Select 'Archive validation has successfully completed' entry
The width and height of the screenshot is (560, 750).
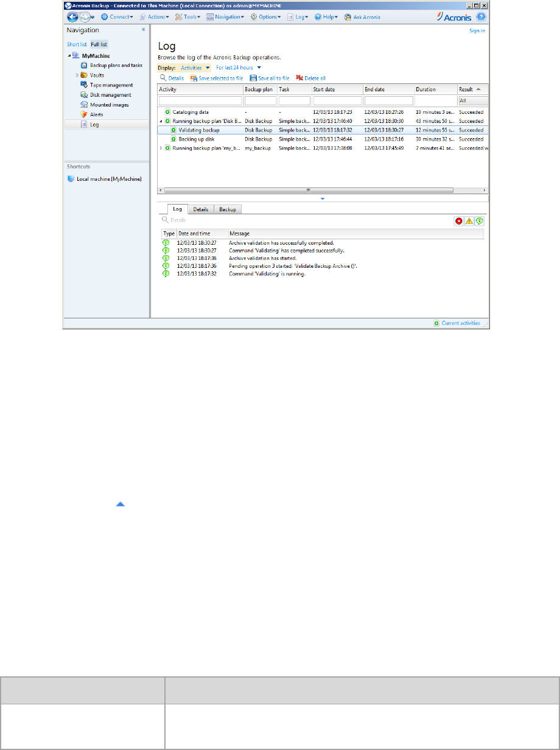[x=323, y=243]
